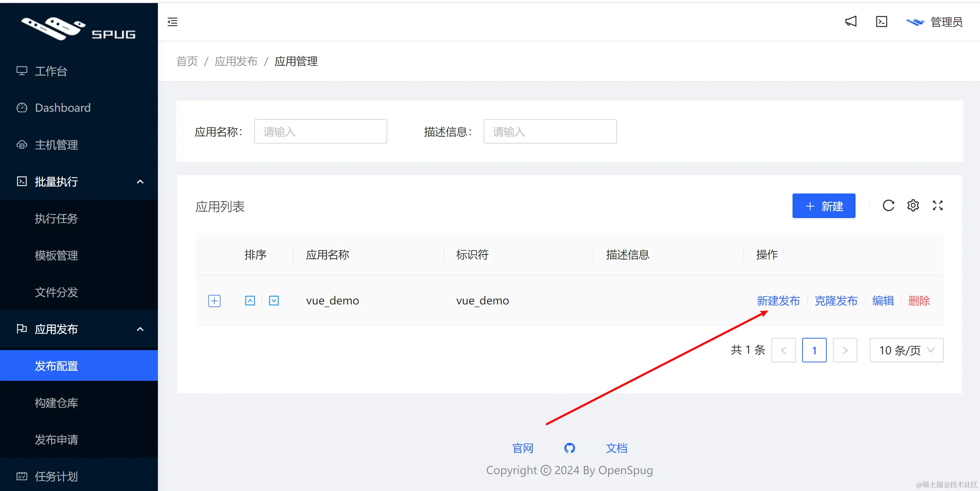The height and width of the screenshot is (491, 980).
Task: Open the 10 条/页 page size dropdown
Action: 906,350
